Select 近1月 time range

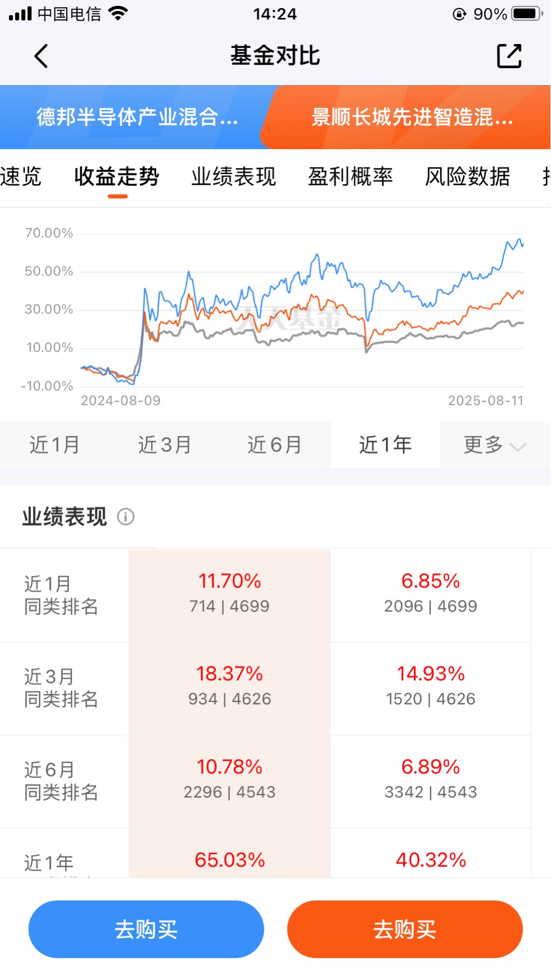55,445
